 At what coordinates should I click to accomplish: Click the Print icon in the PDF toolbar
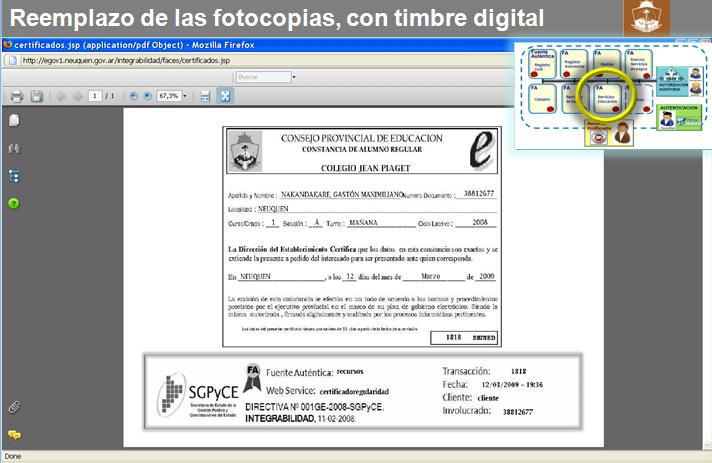coord(16,96)
